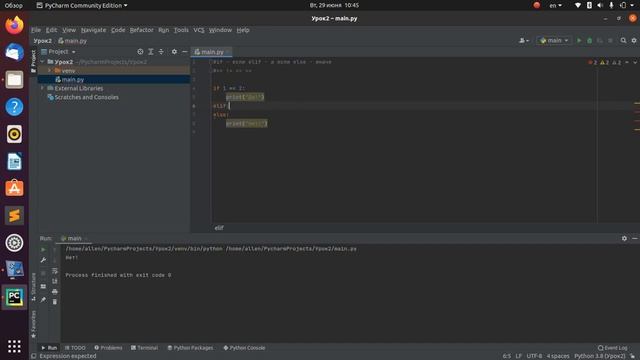Open Run panel settings gear
640x360 pixels.
coord(624,238)
